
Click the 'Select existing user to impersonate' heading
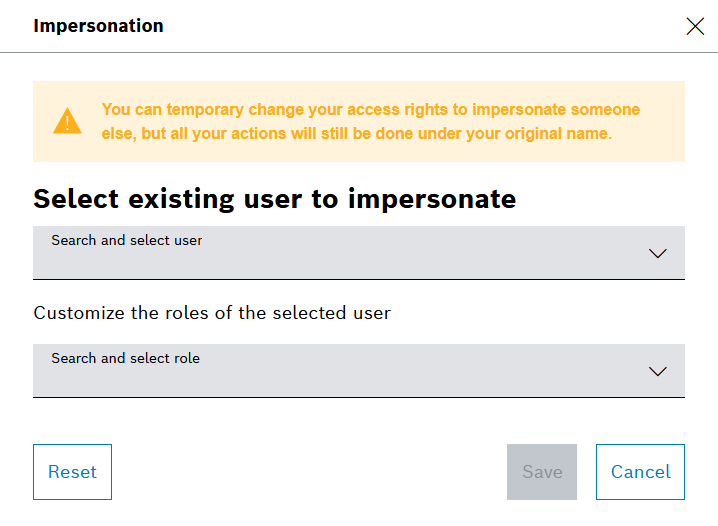274,198
